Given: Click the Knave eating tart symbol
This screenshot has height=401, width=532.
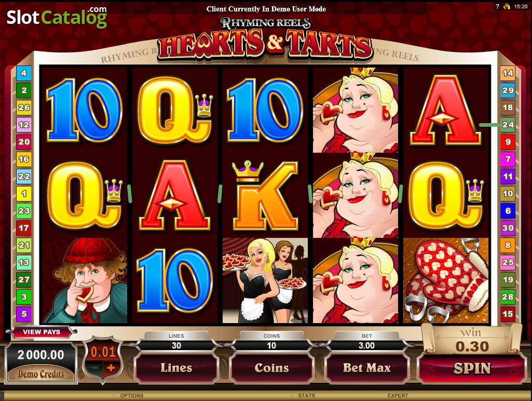Looking at the screenshot, I should point(85,280).
